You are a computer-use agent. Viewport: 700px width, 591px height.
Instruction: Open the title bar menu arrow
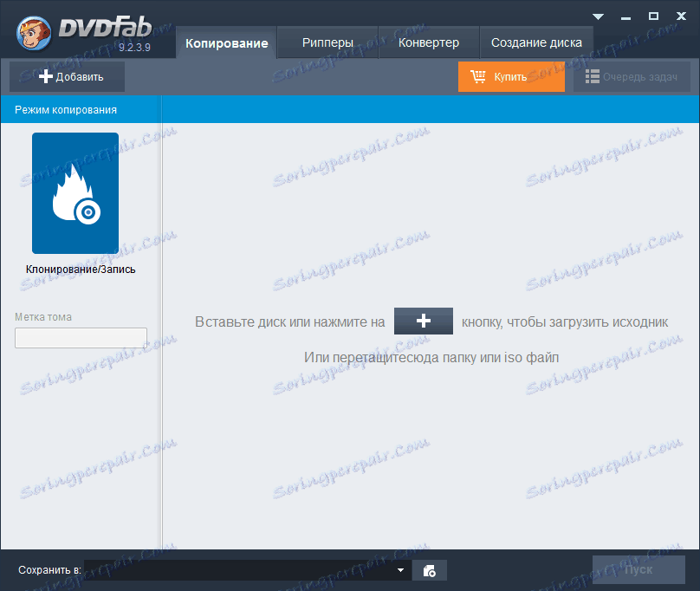598,16
